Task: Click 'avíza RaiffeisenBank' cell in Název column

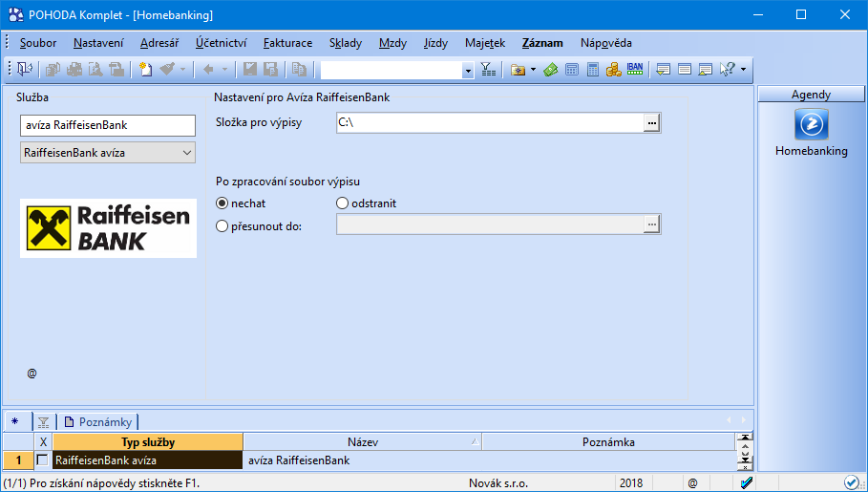Action: pos(363,460)
